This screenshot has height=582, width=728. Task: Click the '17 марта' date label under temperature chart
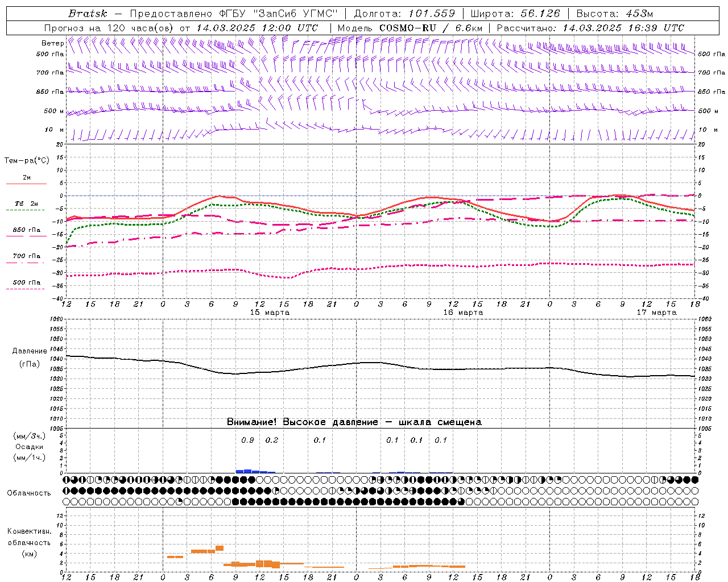pyautogui.click(x=656, y=313)
